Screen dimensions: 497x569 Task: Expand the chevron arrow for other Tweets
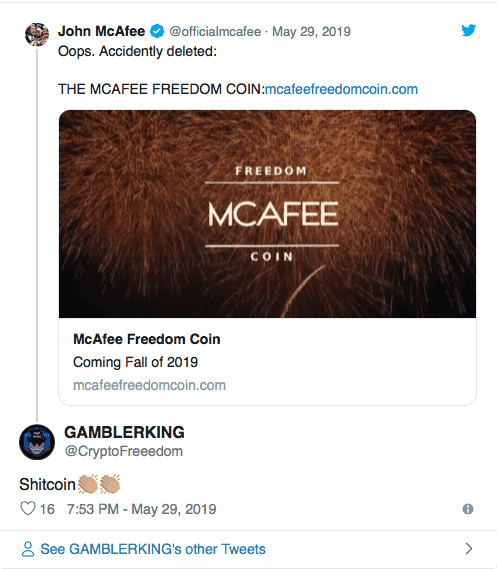coord(469,549)
